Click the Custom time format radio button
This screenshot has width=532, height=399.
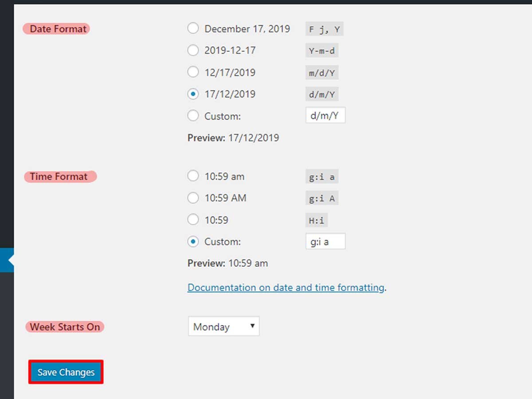[193, 241]
